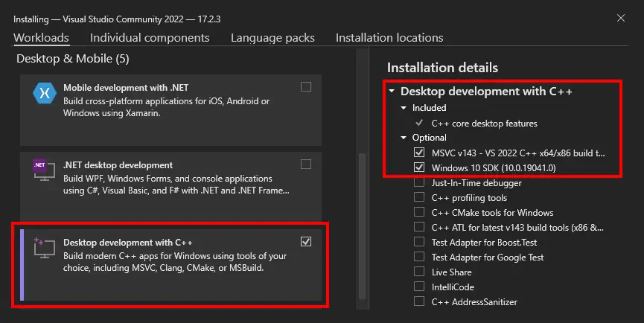Enable the .NET desktop development workload
Viewport: 644px width, 323px height.
tap(306, 164)
